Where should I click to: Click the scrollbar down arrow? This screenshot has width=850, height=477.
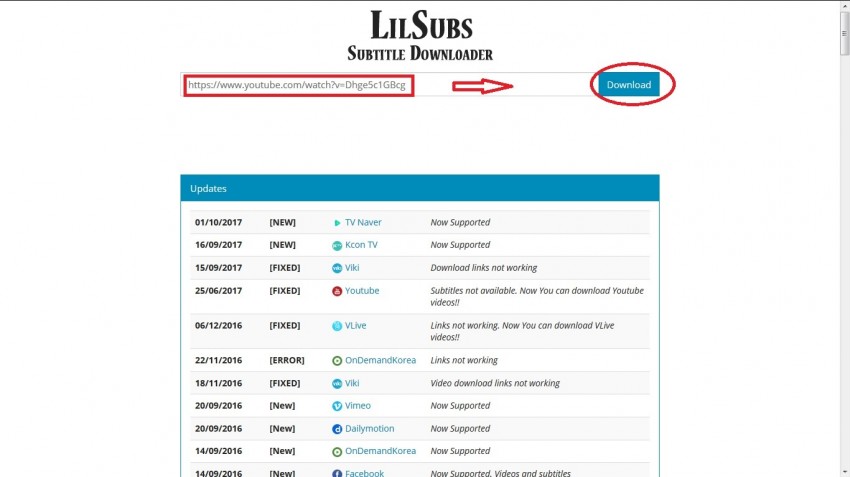[845, 473]
